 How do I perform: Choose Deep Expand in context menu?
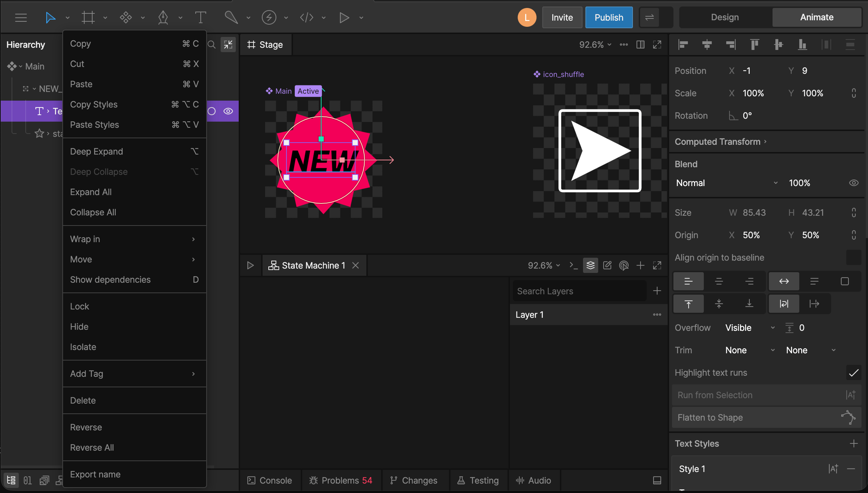[x=134, y=151]
